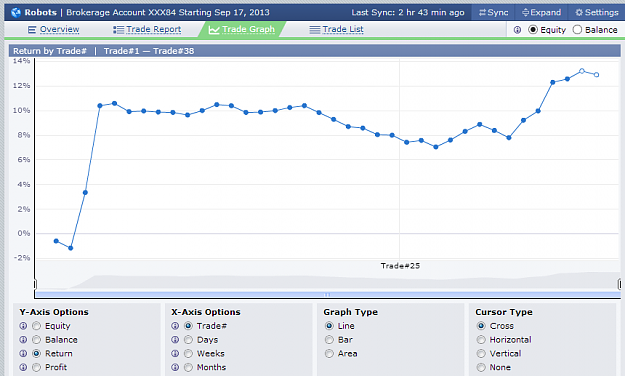
Task: Set Graph Type to Bar
Action: point(329,340)
